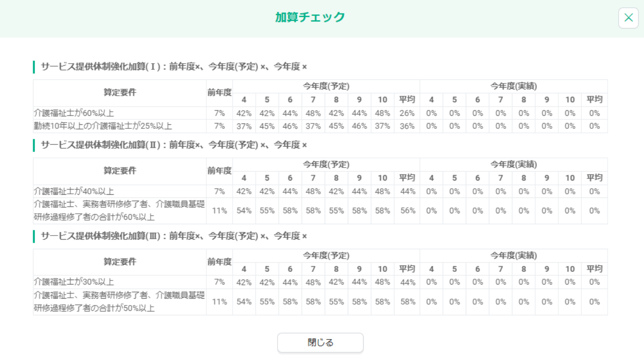Click 算定要件 header in second table
Screen dimensions: 644x359
120,171
